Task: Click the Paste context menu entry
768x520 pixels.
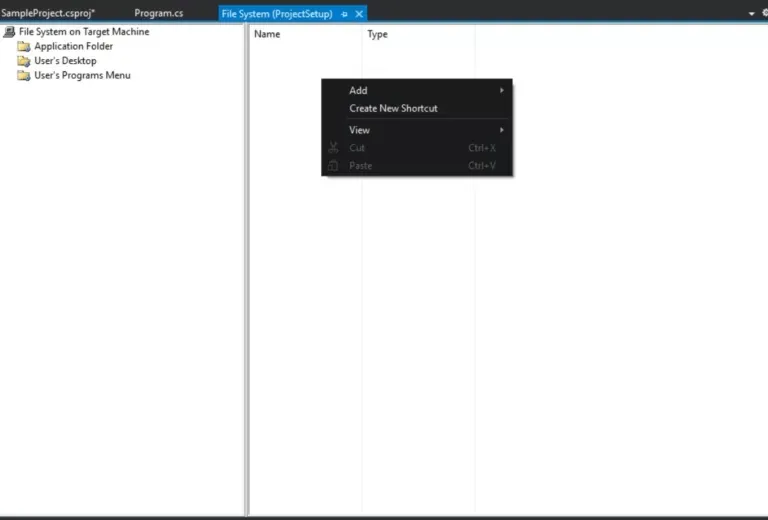Action: coord(417,166)
